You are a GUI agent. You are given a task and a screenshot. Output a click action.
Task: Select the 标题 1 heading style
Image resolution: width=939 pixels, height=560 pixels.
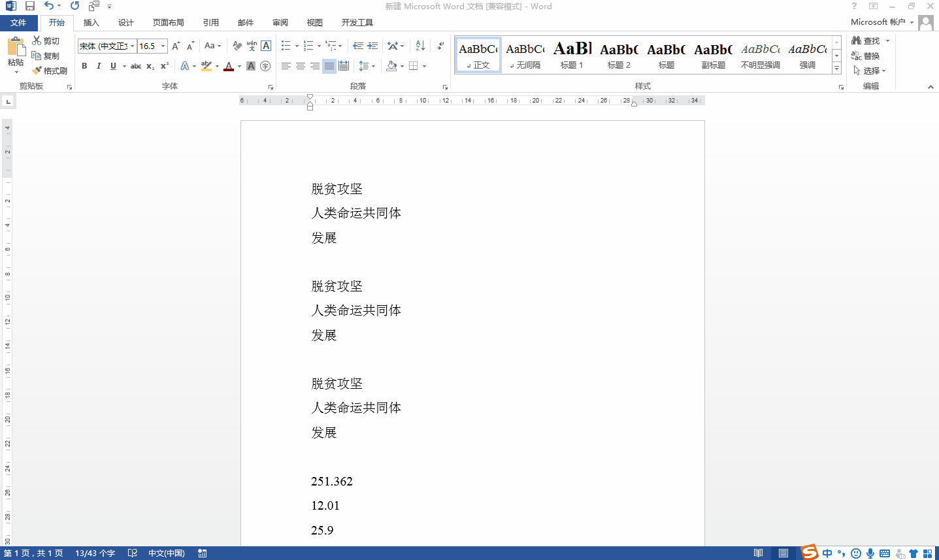point(572,55)
